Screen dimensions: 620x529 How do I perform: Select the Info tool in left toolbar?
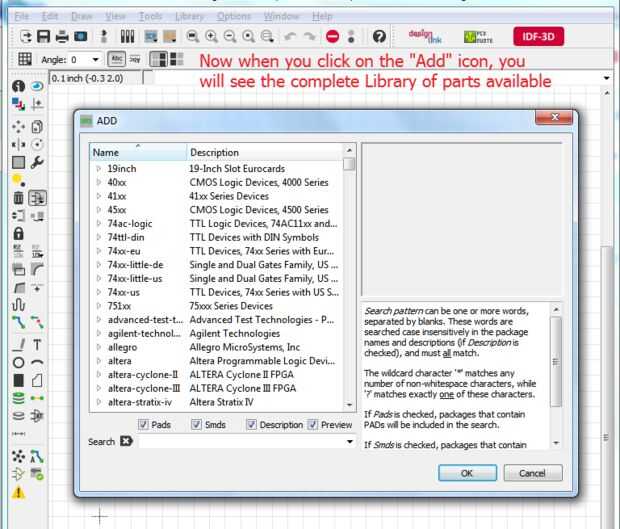click(x=18, y=86)
